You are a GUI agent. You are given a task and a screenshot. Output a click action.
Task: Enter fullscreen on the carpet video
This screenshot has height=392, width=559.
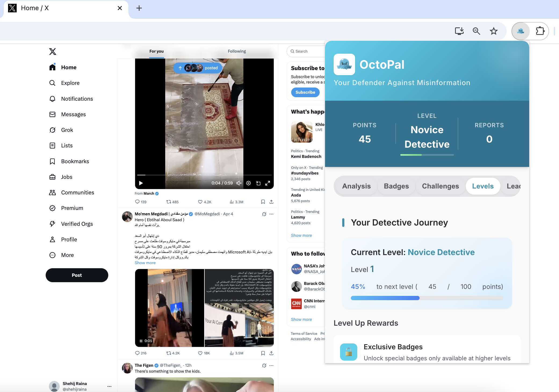click(268, 183)
